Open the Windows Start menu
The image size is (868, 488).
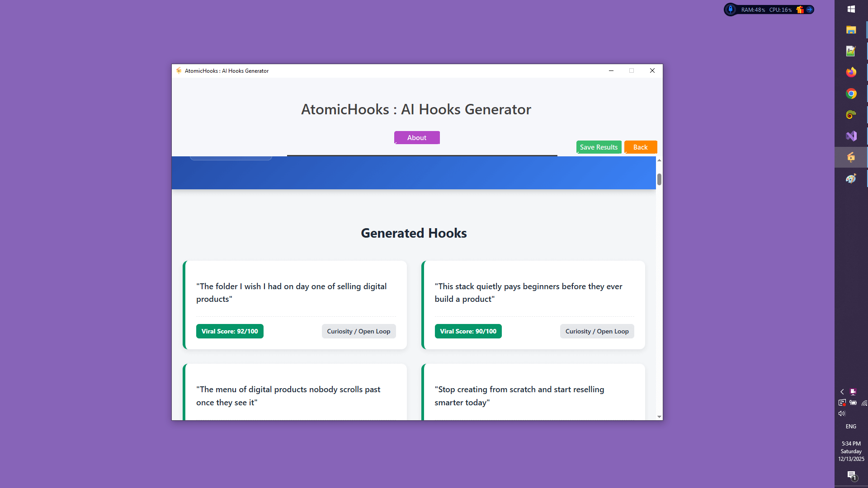point(851,9)
